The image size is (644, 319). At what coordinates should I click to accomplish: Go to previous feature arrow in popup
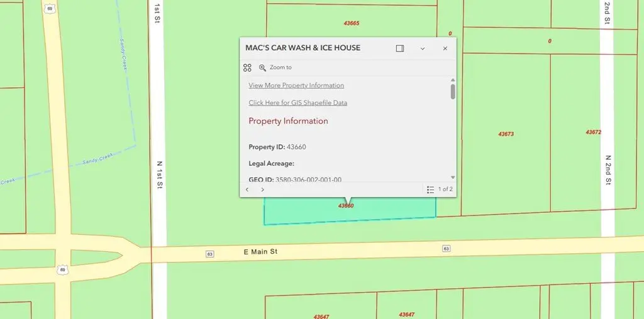[x=247, y=190]
